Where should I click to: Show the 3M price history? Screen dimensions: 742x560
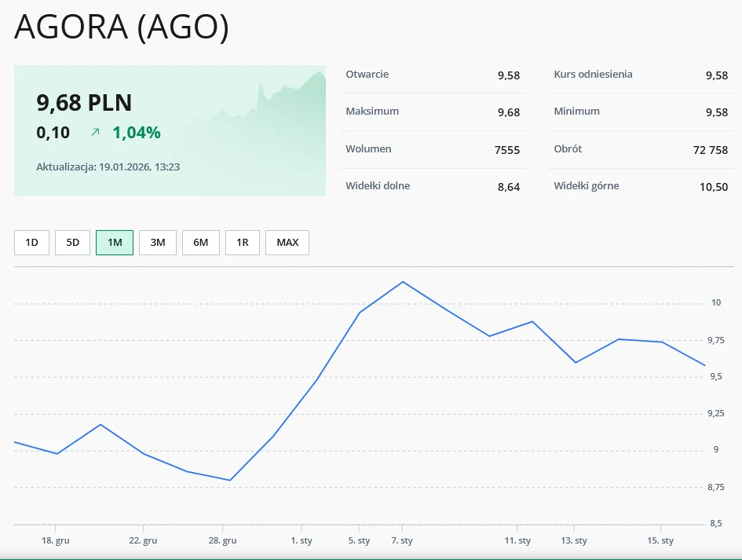158,243
